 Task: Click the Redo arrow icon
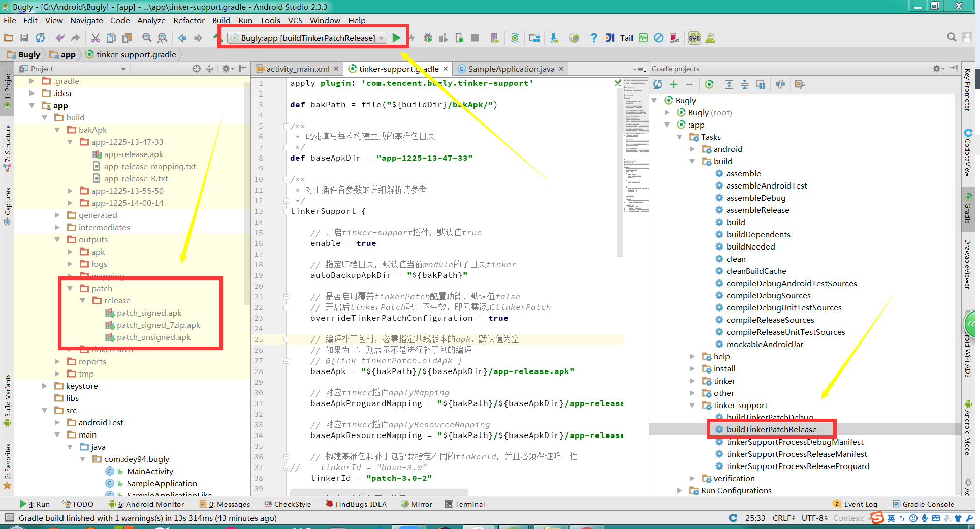[x=75, y=38]
